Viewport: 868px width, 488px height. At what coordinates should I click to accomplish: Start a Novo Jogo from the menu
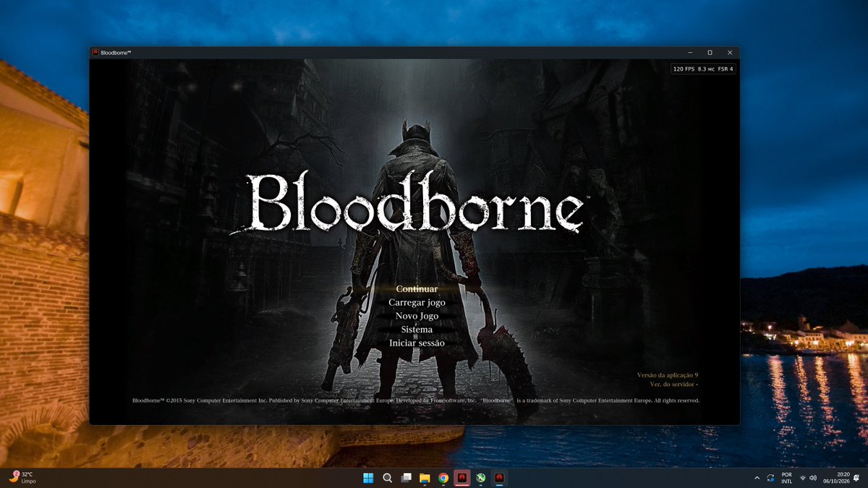[417, 316]
